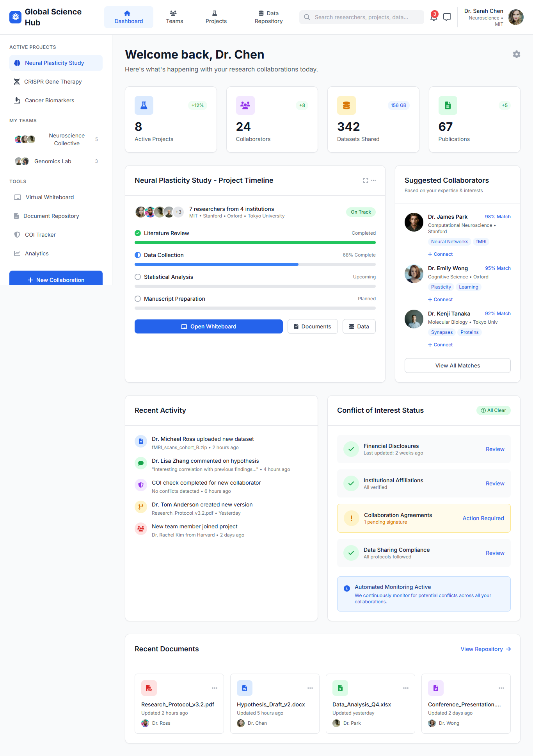Click the Research_Protocol_v3.2.pdf file icon
The image size is (533, 756).
149,688
